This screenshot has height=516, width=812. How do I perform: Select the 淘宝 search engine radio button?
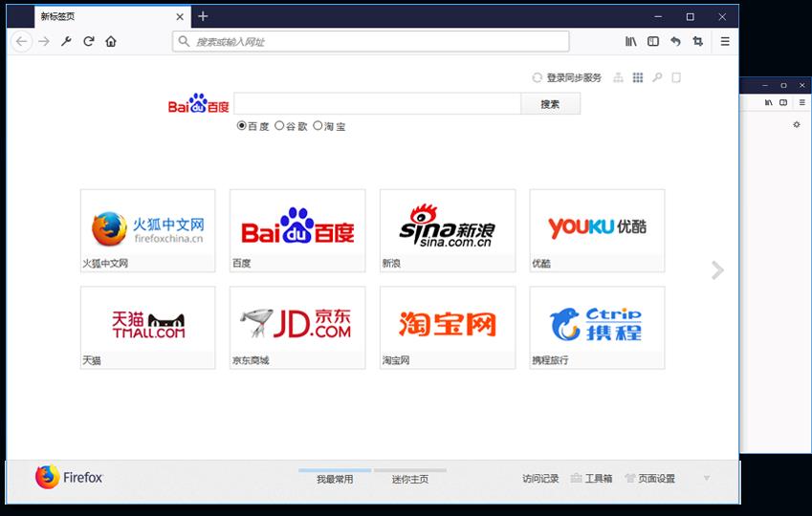318,126
